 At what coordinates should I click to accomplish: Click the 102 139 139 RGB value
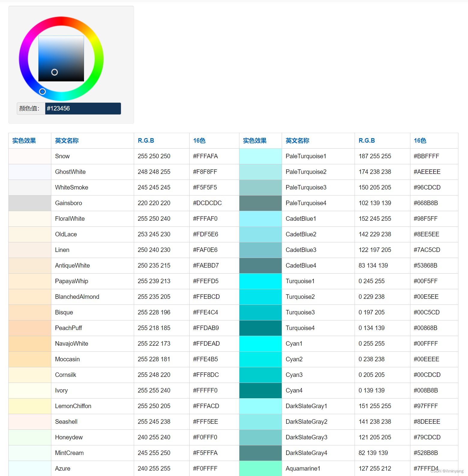(375, 203)
